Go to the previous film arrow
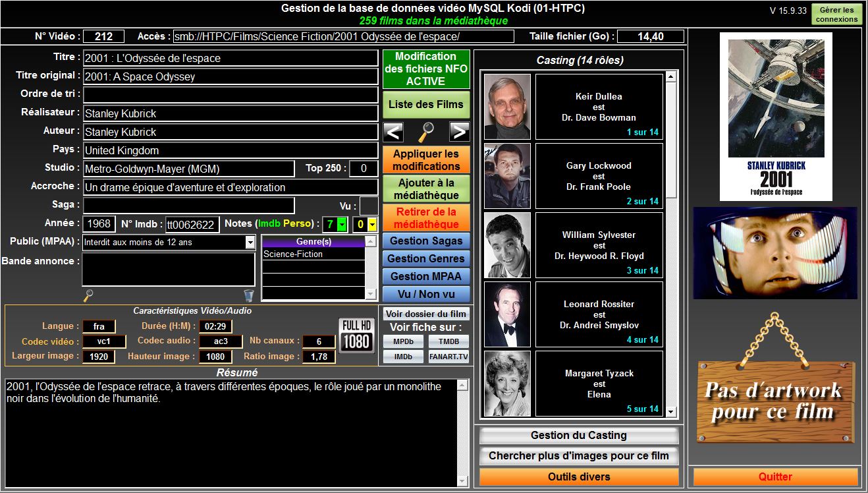The image size is (868, 493). tap(393, 132)
